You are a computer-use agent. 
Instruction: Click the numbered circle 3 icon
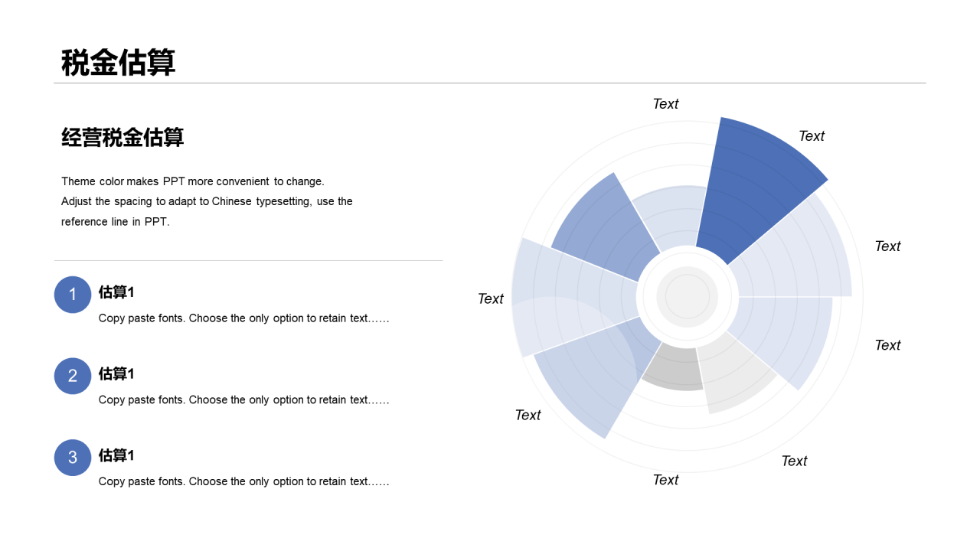tap(73, 458)
